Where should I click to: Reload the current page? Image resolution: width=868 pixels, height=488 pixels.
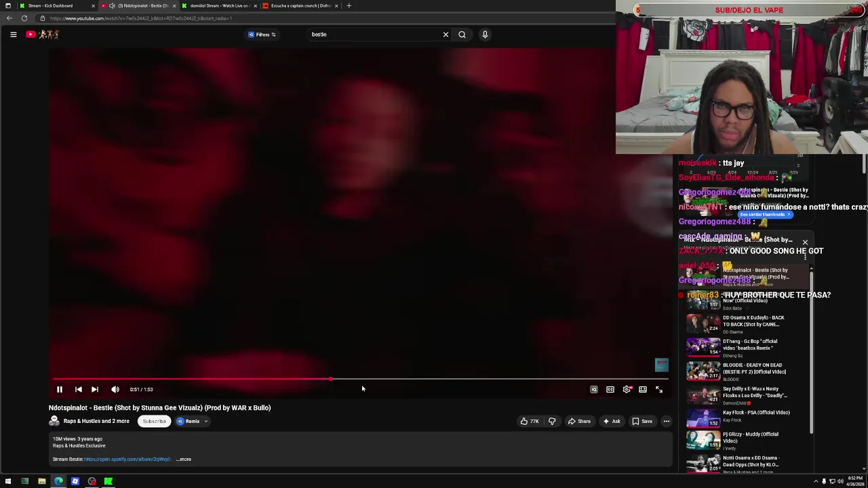[x=24, y=18]
